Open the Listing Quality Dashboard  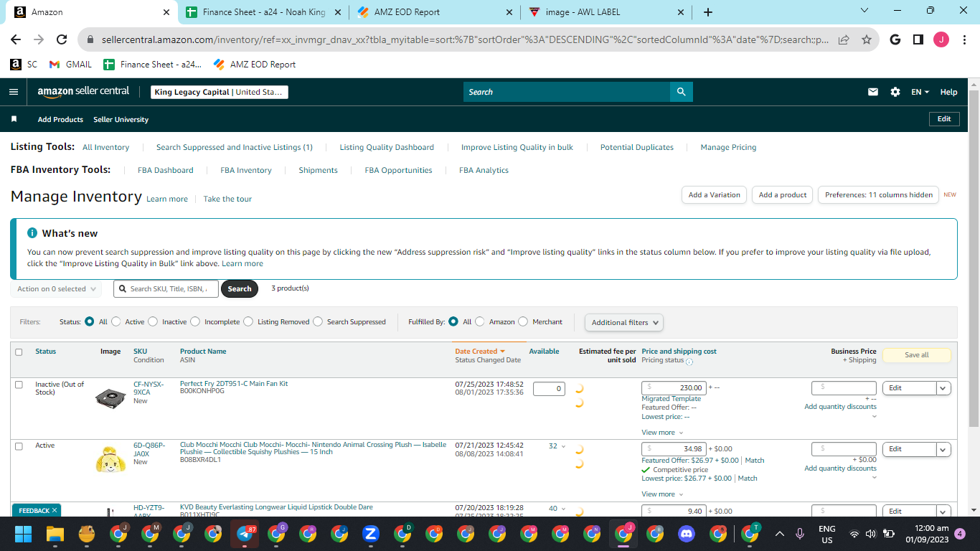[x=387, y=148]
